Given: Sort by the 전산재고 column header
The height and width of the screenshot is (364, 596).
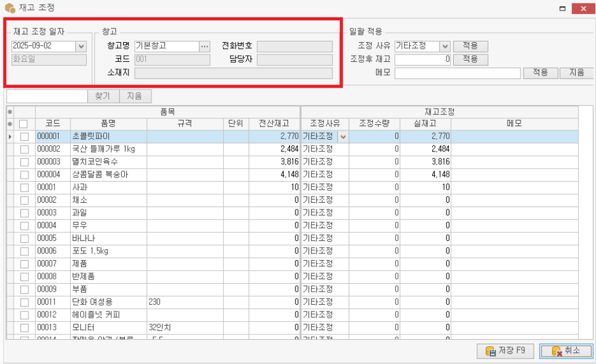Looking at the screenshot, I should (275, 124).
